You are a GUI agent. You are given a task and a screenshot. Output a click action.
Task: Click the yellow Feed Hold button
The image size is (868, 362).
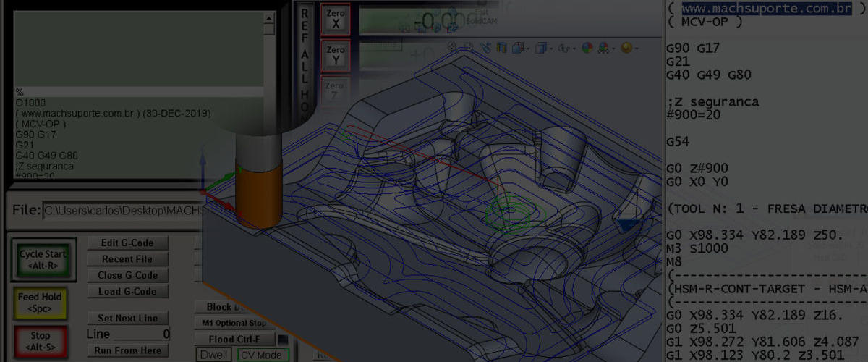pyautogui.click(x=40, y=302)
